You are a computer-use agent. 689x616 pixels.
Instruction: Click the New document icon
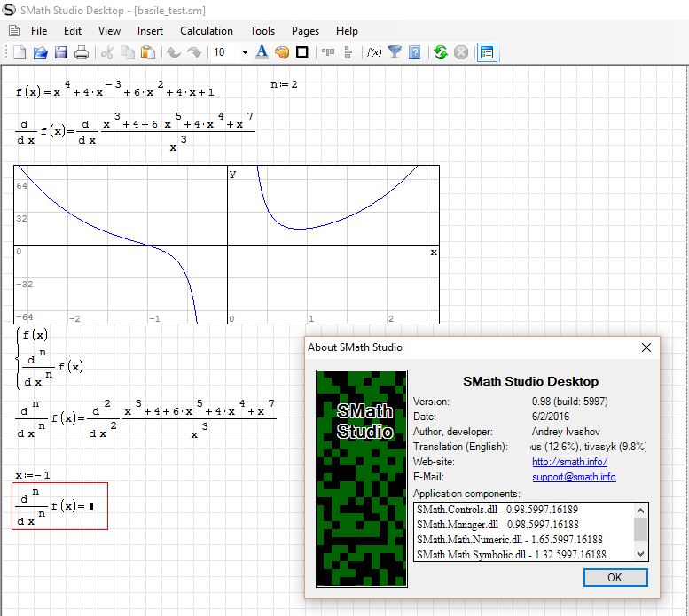coord(20,52)
